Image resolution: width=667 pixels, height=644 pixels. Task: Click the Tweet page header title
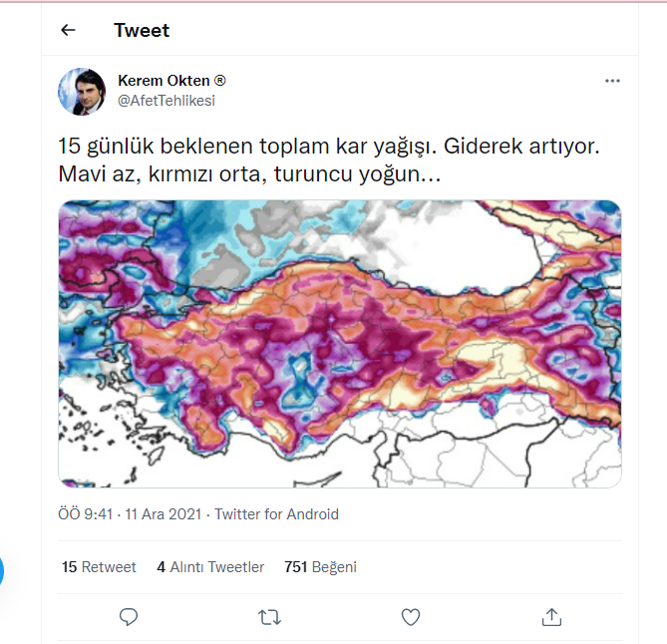[x=142, y=30]
